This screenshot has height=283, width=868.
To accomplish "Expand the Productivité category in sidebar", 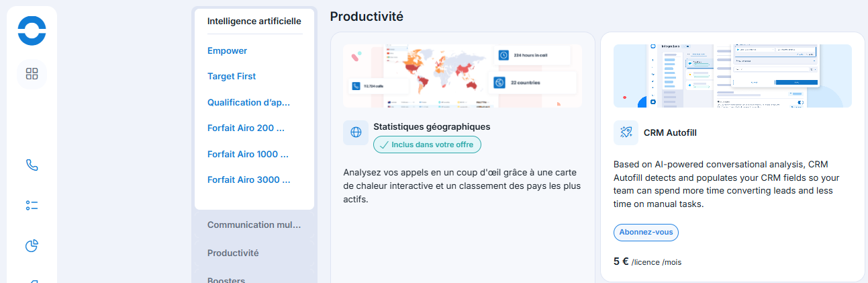I will pos(233,253).
